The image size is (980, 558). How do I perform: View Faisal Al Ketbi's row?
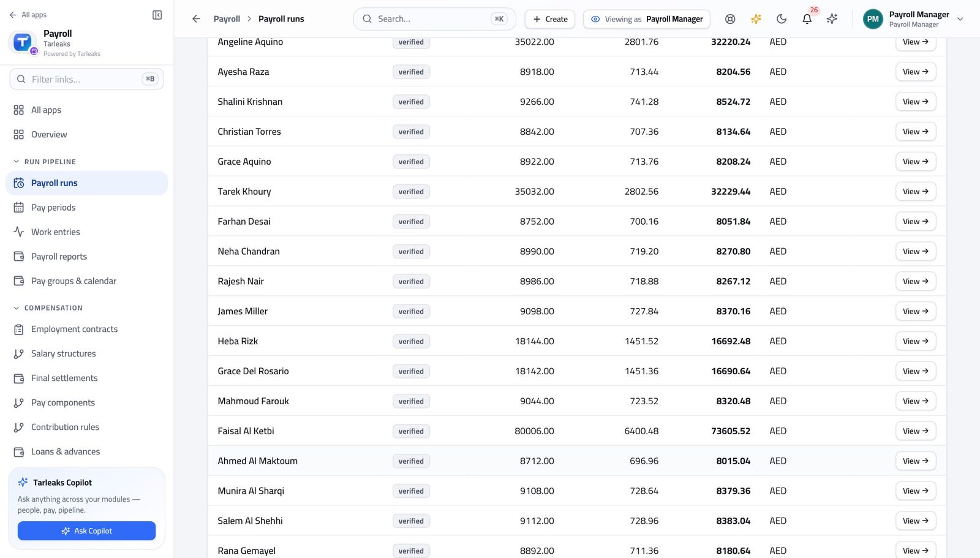(x=916, y=431)
